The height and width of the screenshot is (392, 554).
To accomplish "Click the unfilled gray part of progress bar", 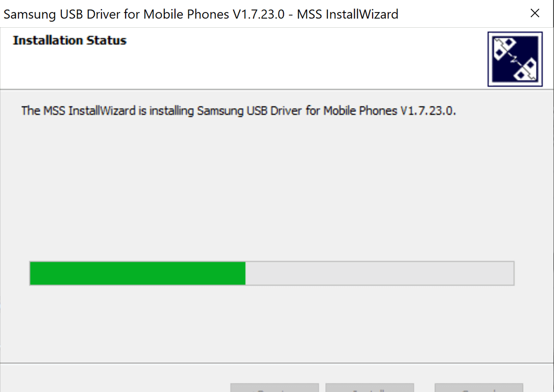I will point(379,273).
